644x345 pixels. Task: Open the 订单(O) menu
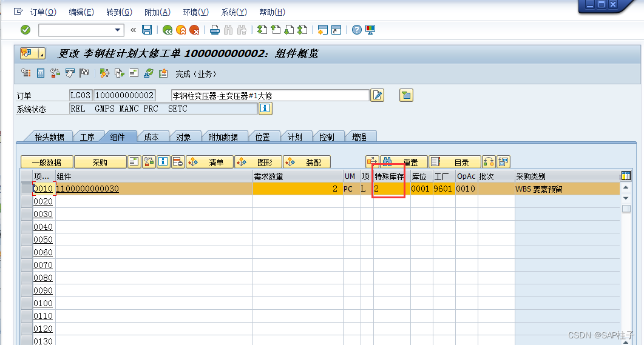pos(43,12)
